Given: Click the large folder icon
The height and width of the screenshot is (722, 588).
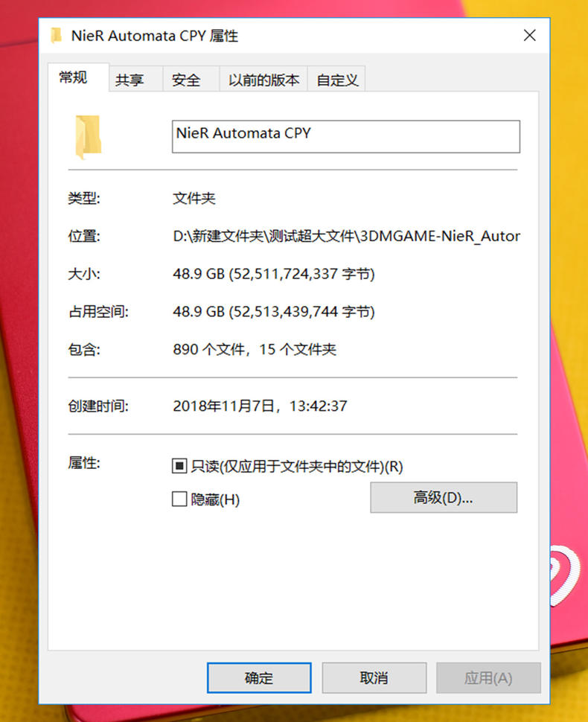Looking at the screenshot, I should tap(88, 137).
